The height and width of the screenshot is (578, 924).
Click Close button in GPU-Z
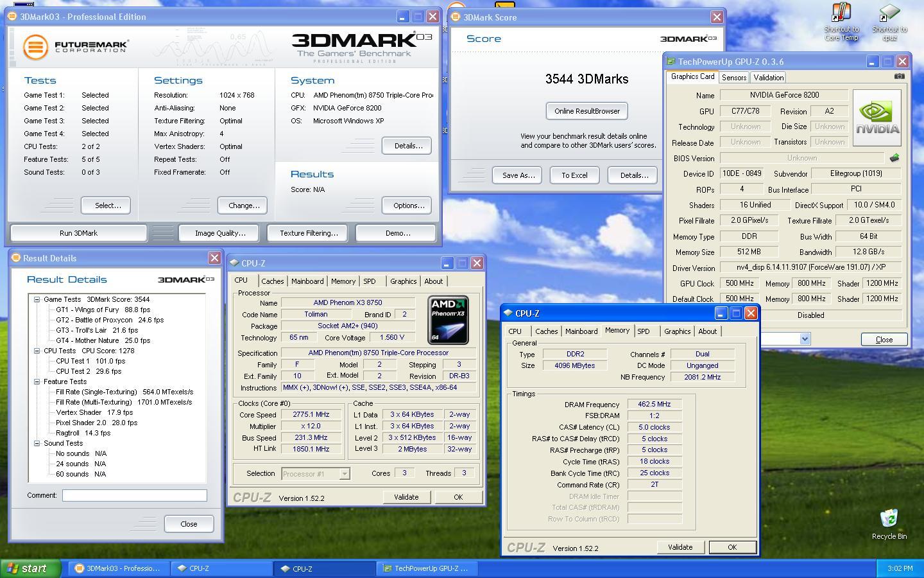(x=884, y=340)
